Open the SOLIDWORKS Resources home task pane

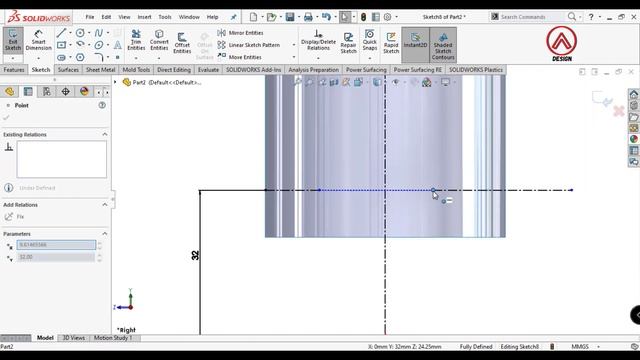click(x=633, y=94)
